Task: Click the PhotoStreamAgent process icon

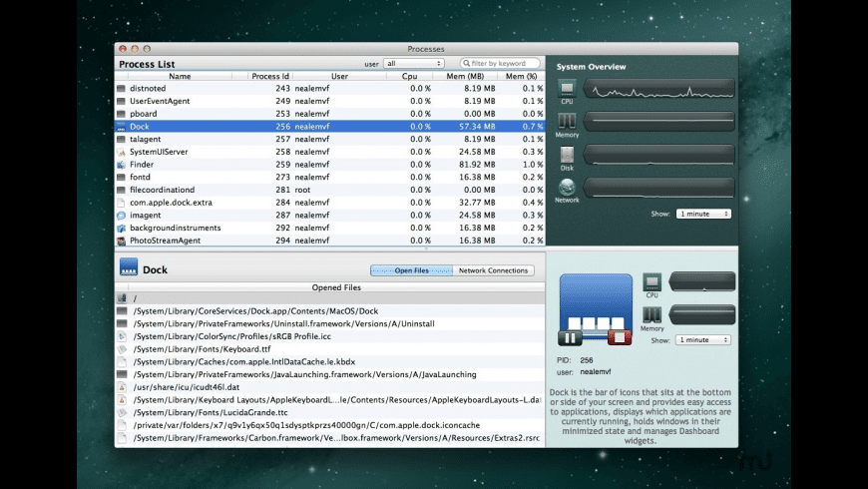Action: pos(121,241)
